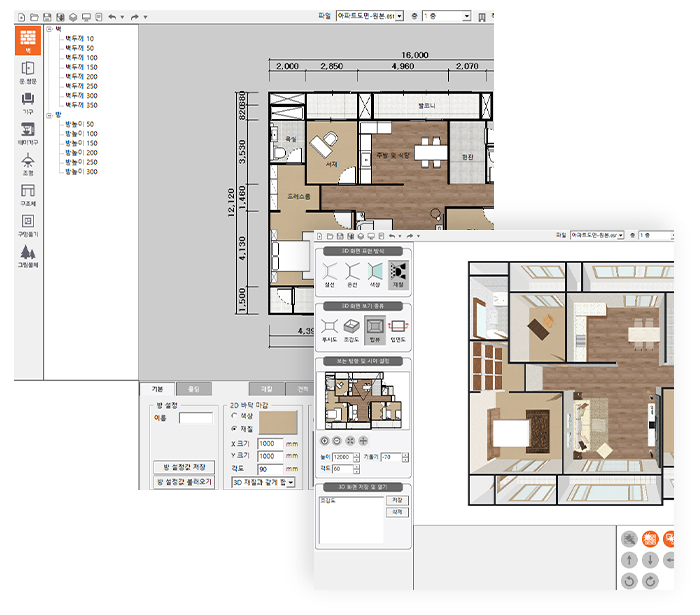
Task: Collapse the 벽 tree node
Action: (49, 29)
